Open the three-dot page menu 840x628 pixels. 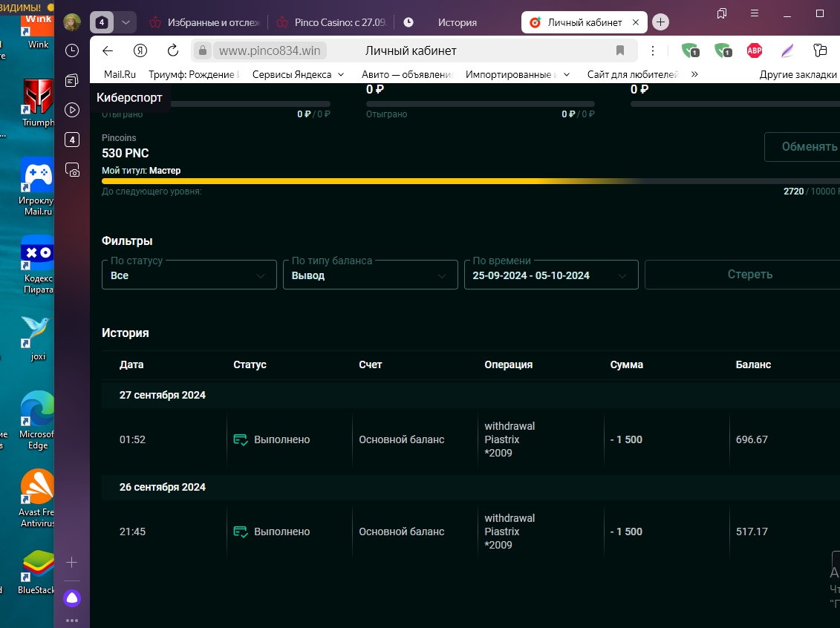[653, 51]
